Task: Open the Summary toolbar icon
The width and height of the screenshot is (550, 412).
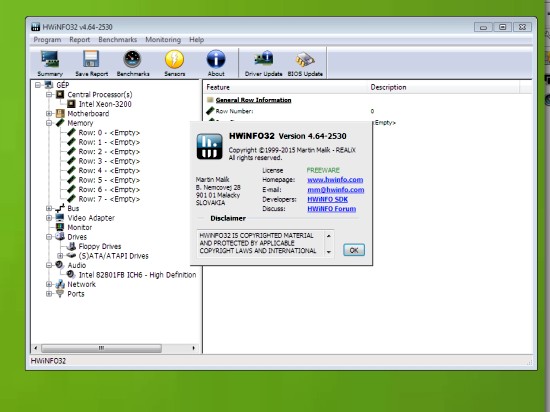Action: pos(50,63)
